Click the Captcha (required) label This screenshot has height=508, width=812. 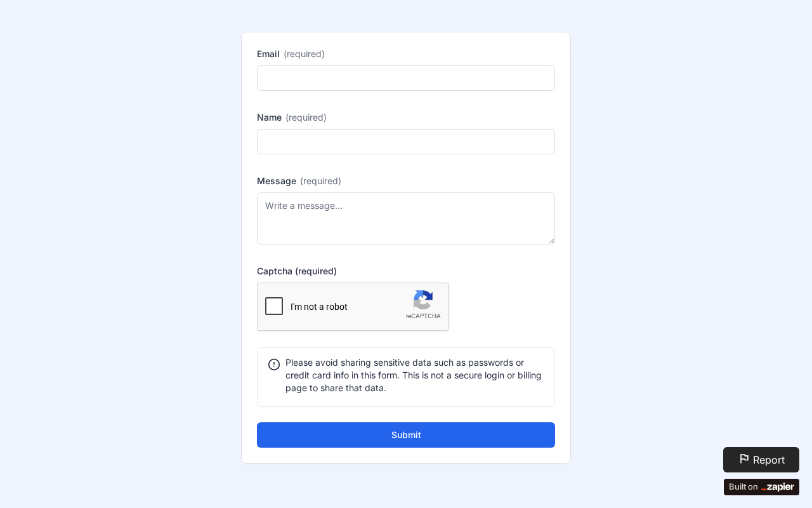click(x=297, y=271)
